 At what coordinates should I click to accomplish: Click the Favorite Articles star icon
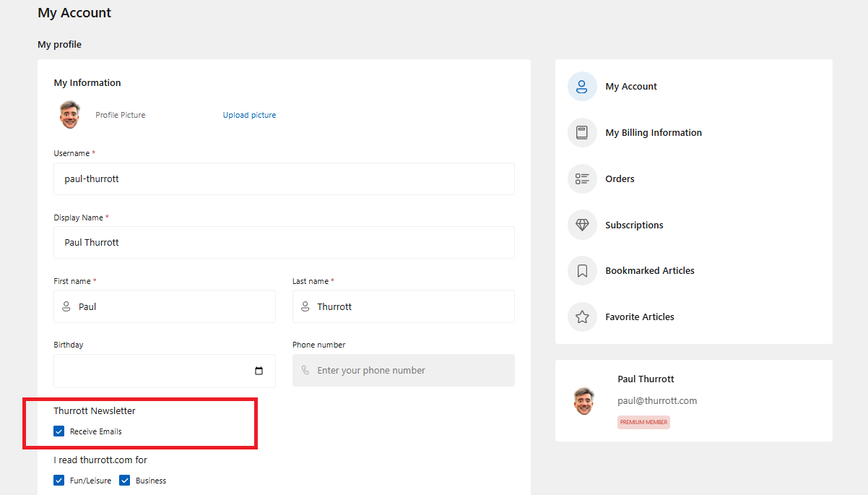point(582,317)
